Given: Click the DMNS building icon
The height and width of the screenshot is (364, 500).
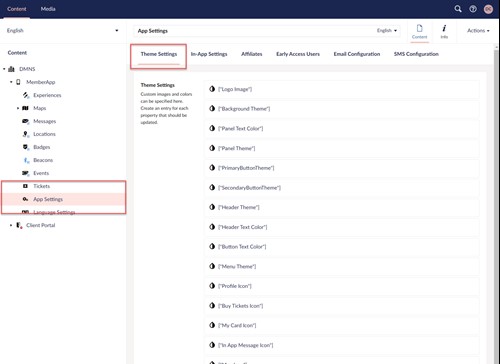Looking at the screenshot, I should (11, 69).
